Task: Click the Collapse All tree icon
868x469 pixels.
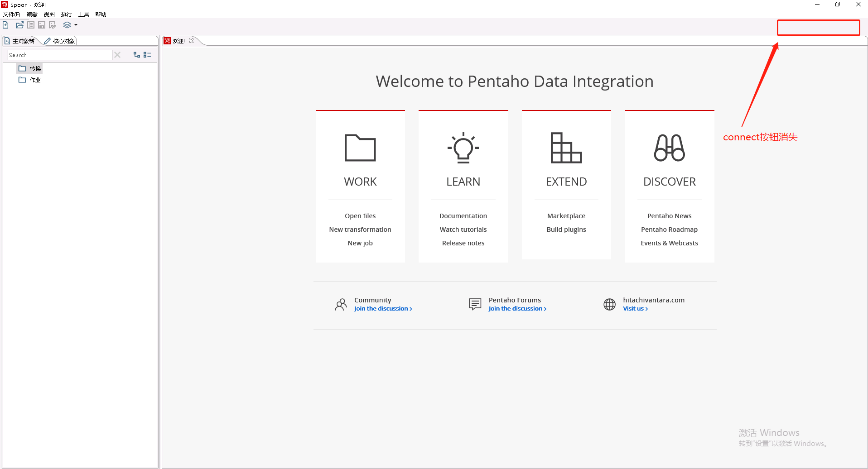Action: pos(147,55)
